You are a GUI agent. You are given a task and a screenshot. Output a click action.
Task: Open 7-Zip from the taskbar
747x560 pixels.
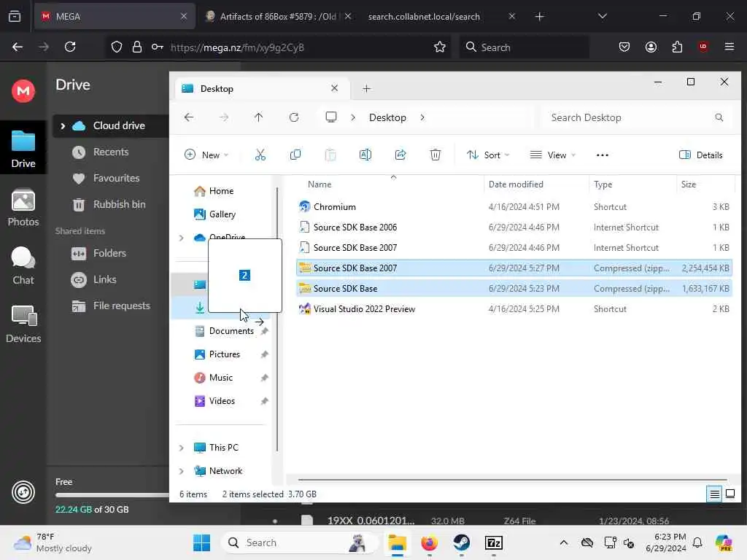[494, 542]
